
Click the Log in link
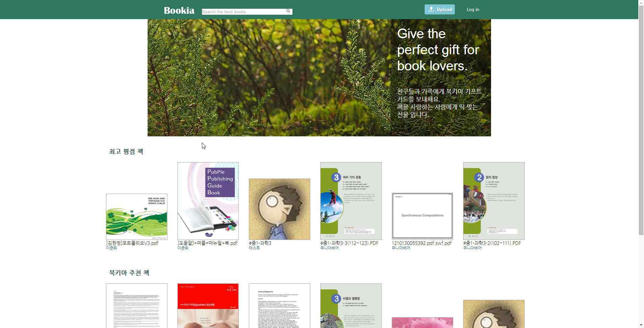tap(473, 9)
